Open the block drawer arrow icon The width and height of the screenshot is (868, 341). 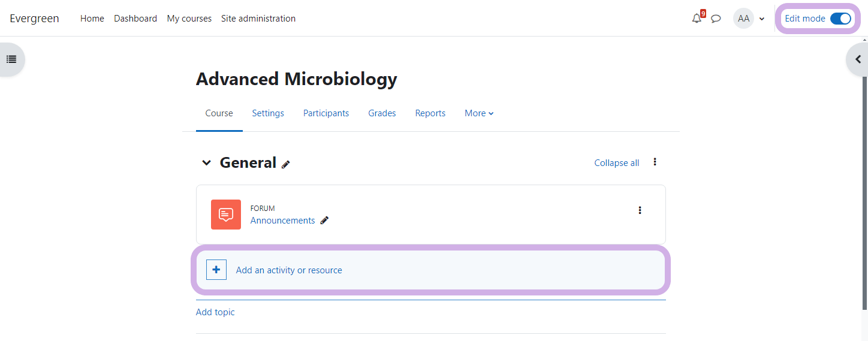[x=858, y=59]
